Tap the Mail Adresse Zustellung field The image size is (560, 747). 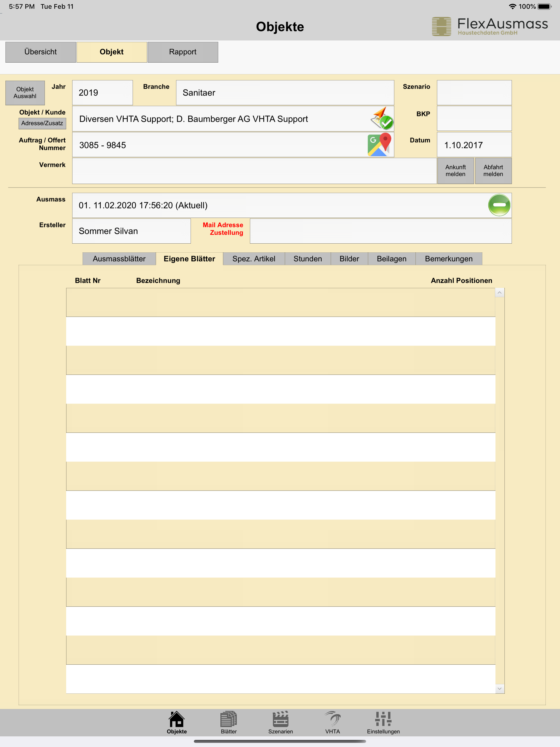pyautogui.click(x=381, y=231)
